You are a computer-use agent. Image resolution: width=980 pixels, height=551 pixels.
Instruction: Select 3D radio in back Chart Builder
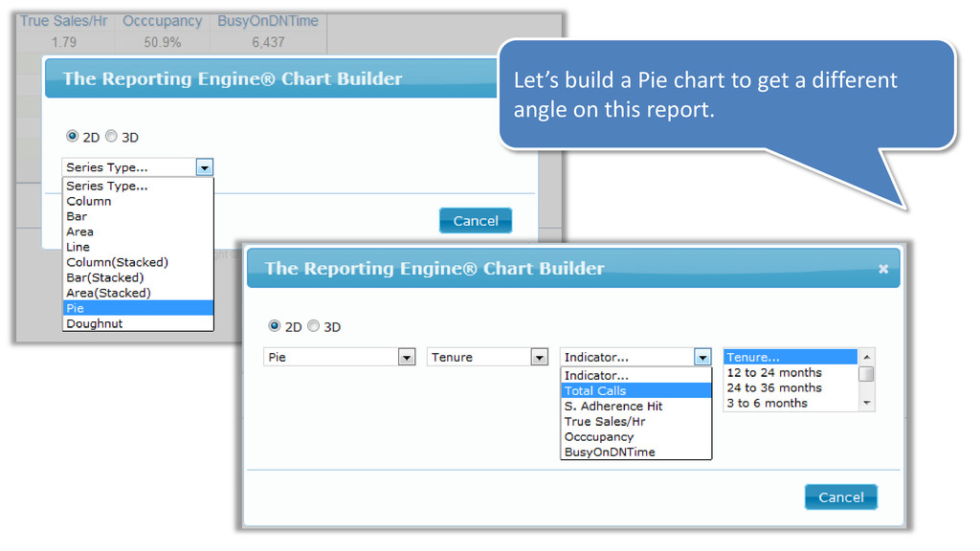tap(111, 136)
